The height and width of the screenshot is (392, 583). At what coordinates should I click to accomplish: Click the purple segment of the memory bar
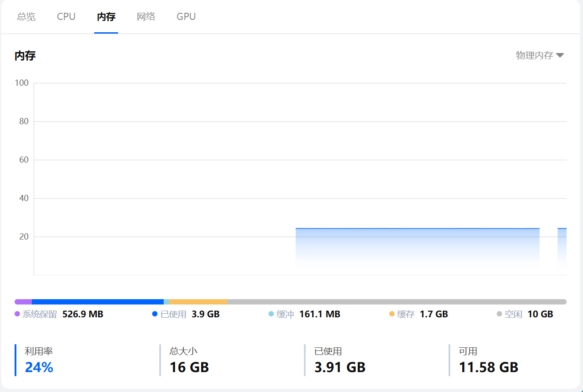click(x=23, y=302)
